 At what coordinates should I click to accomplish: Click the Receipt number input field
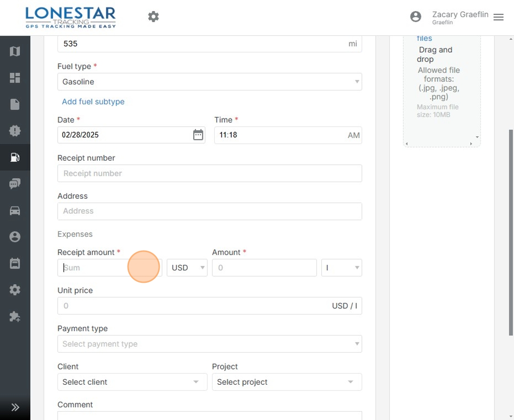pos(209,174)
